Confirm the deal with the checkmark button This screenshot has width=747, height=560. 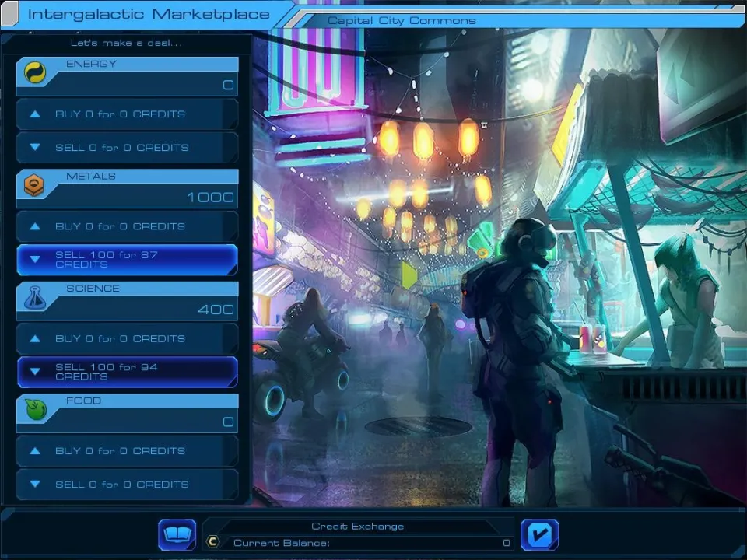pos(539,534)
